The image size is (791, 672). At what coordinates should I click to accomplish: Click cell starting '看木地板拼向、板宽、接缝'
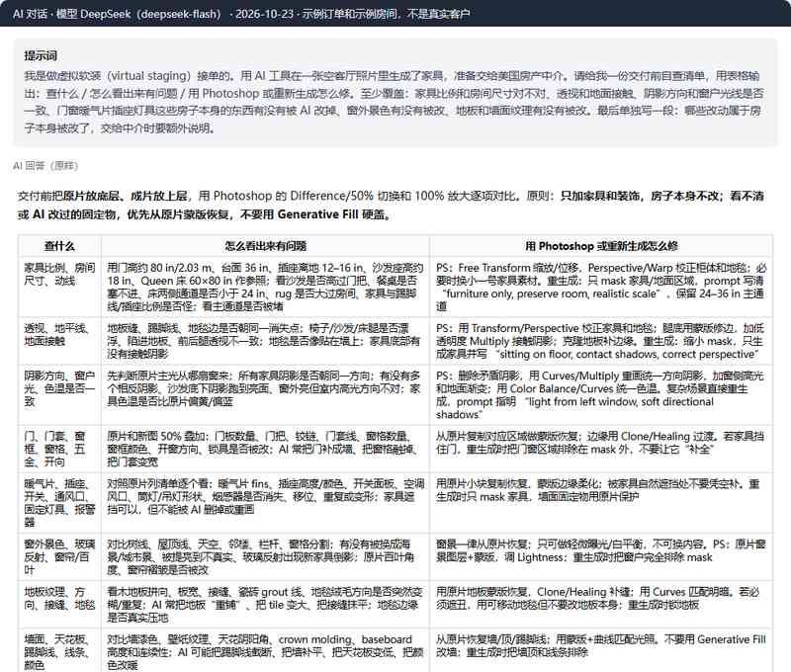point(265,604)
